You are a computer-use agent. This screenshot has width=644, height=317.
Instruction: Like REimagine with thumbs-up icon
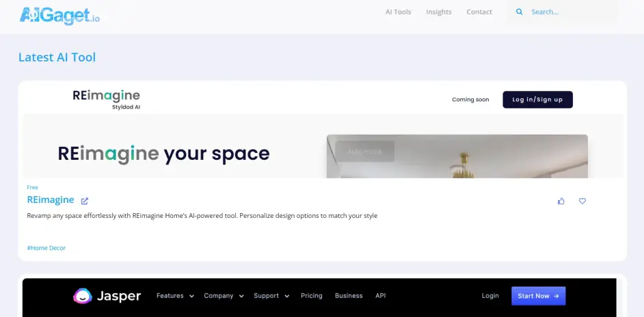click(x=561, y=201)
